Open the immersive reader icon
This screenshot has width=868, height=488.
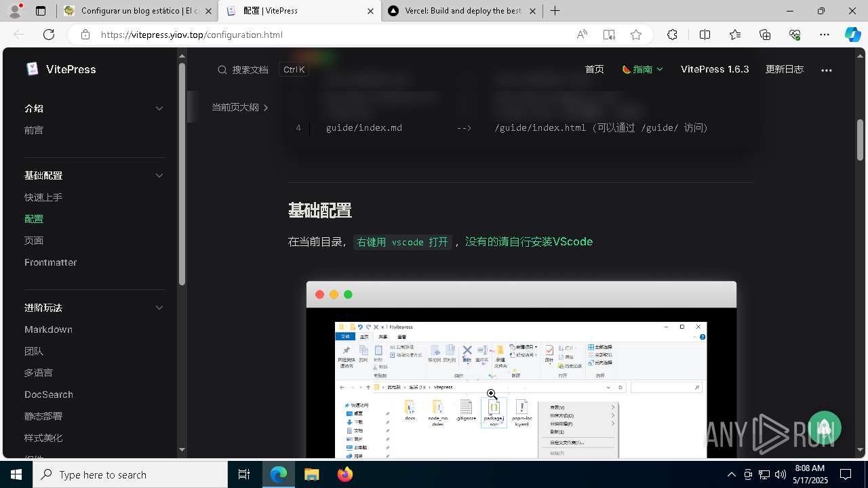[x=609, y=35]
